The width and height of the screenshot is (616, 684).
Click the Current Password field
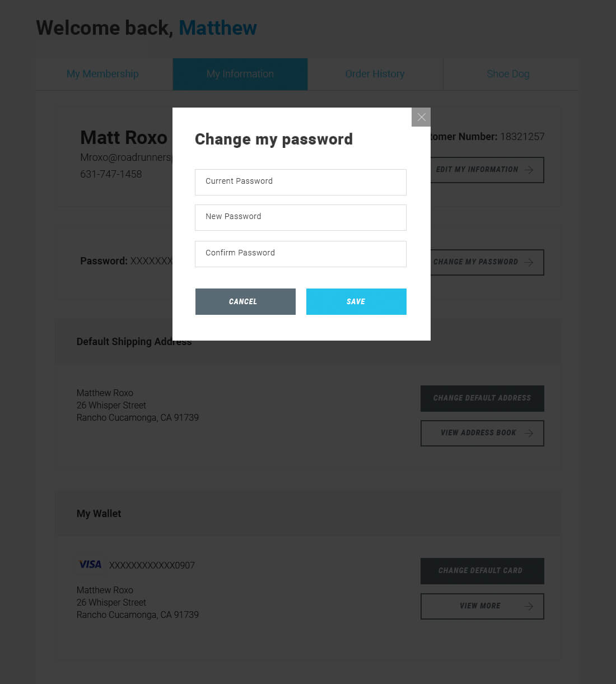(301, 182)
